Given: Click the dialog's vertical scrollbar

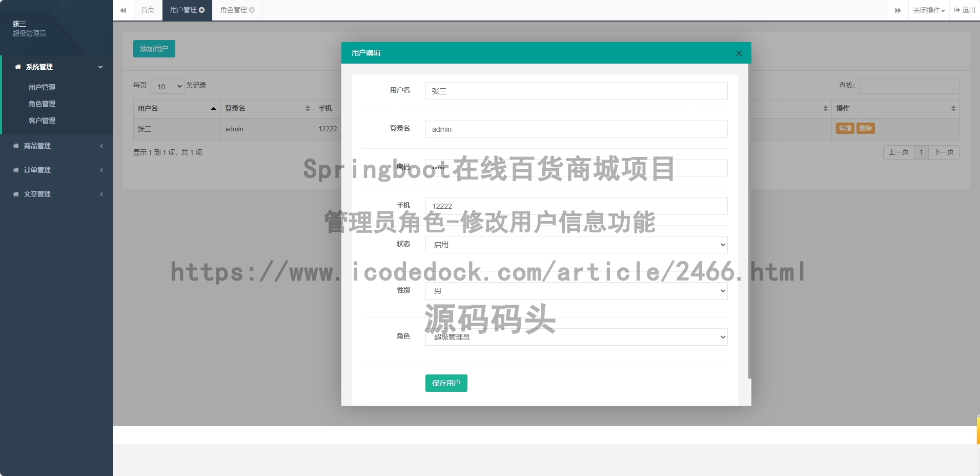Looking at the screenshot, I should click(x=749, y=221).
